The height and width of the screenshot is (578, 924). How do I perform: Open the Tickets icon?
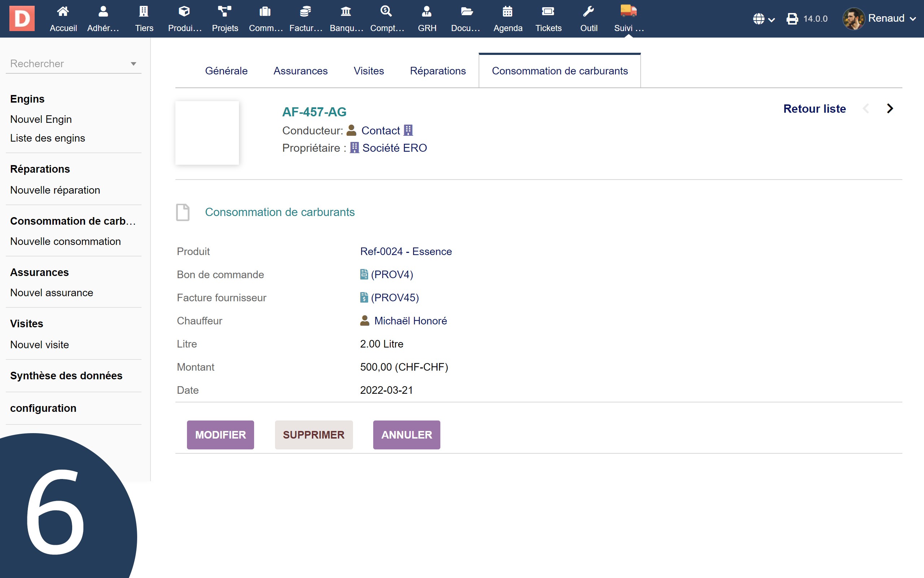pyautogui.click(x=548, y=12)
